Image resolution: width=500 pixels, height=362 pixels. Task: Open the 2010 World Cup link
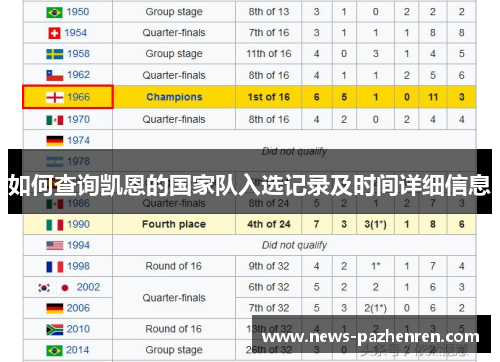click(x=78, y=329)
